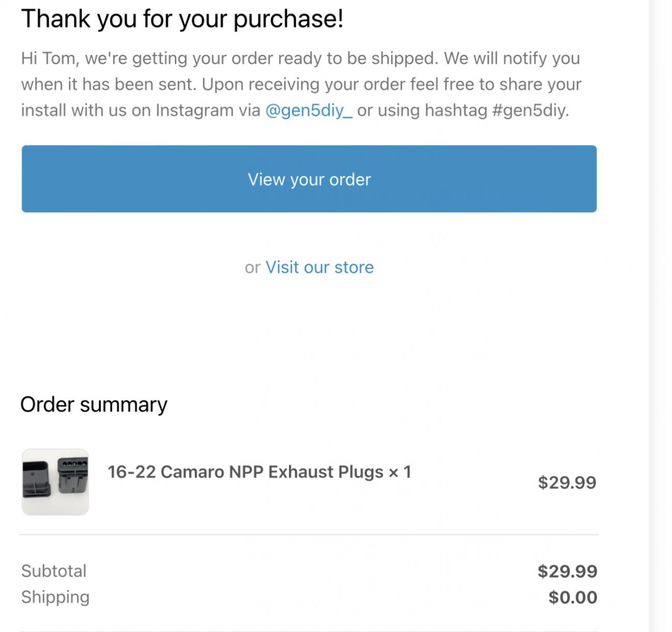This screenshot has height=632, width=672.
Task: Open the Visit our store link
Action: [319, 267]
